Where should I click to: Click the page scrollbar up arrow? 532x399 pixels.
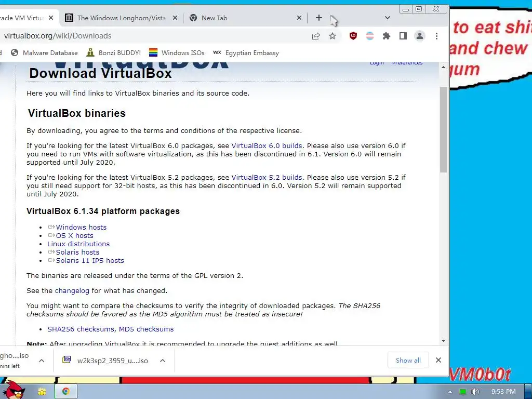click(443, 67)
